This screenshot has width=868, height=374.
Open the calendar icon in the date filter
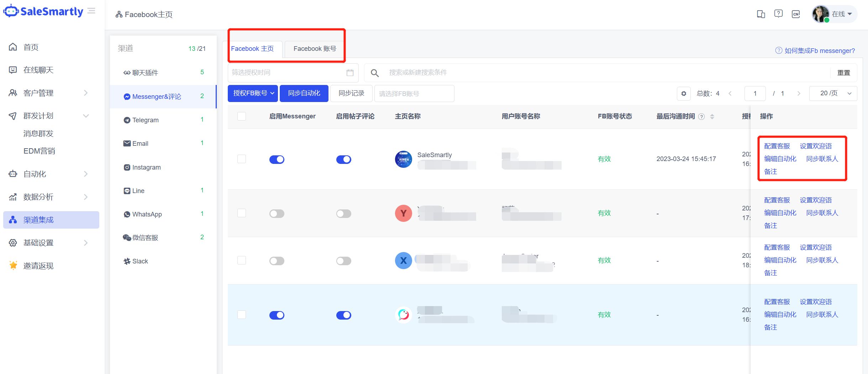[350, 73]
